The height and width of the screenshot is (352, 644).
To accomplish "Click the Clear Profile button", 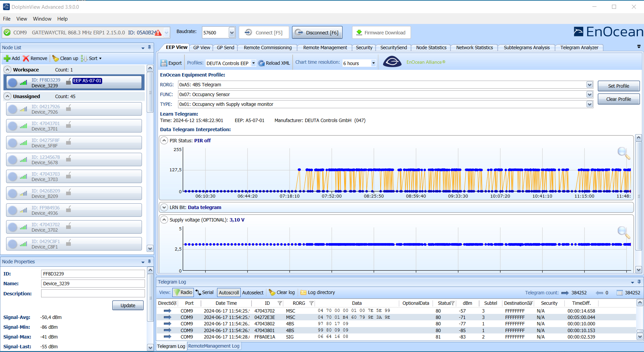I will 618,99.
